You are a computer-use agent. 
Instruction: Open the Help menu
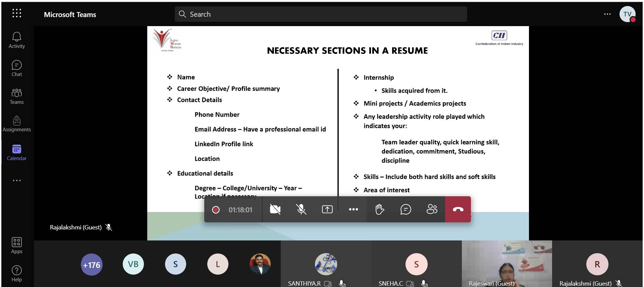(16, 274)
